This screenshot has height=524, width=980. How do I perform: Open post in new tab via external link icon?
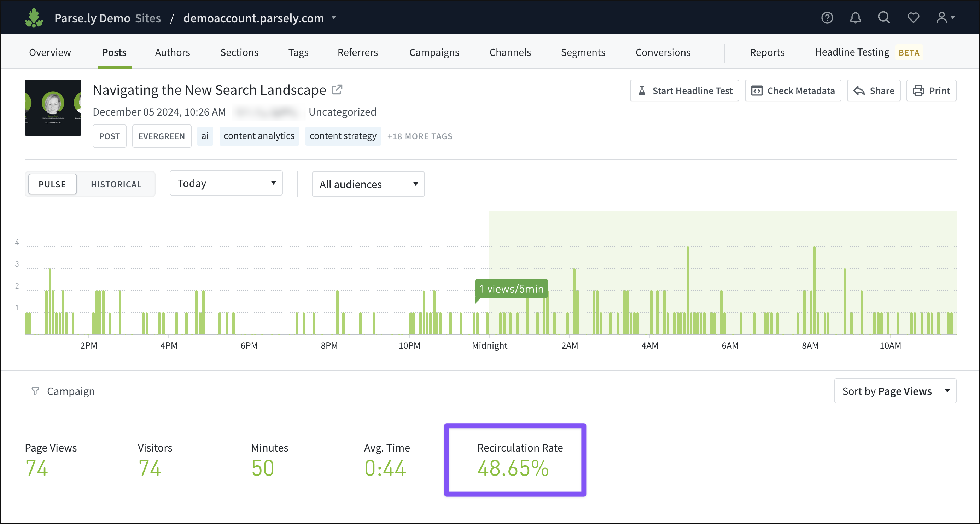coord(337,90)
